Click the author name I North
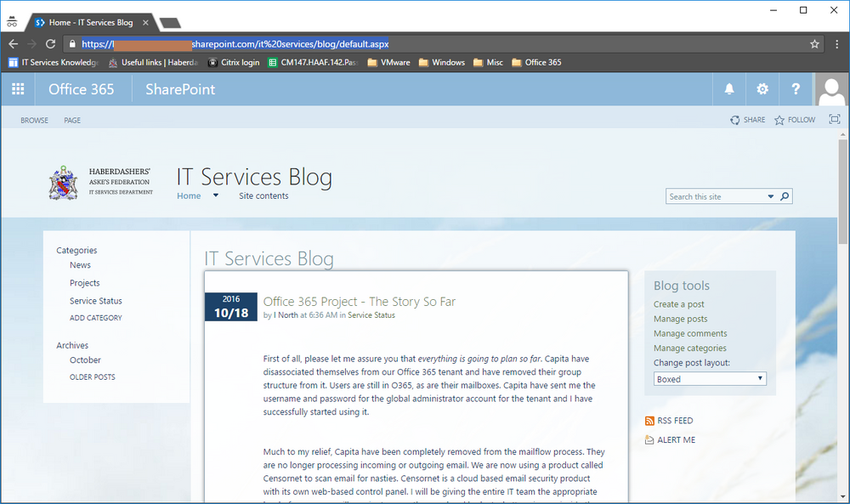The height and width of the screenshot is (504, 850). click(x=286, y=314)
